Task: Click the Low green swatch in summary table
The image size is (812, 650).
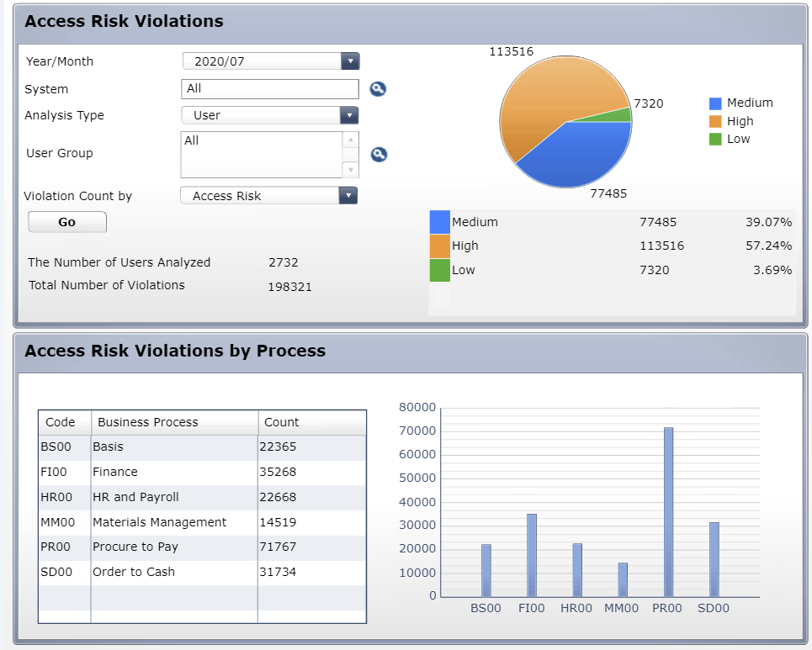Action: click(440, 270)
